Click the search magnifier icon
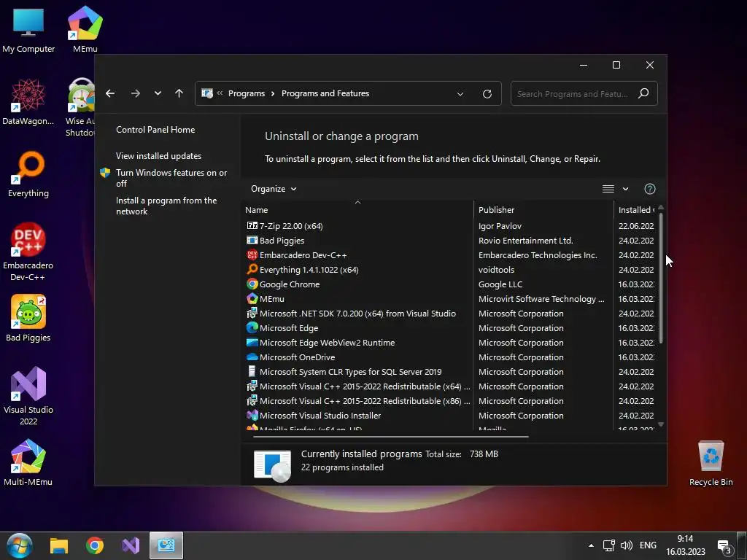The height and width of the screenshot is (560, 747). (643, 93)
